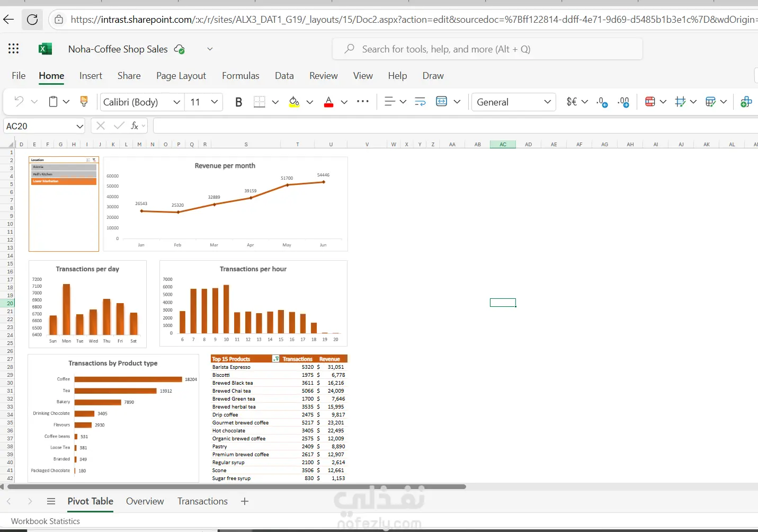This screenshot has width=758, height=532.
Task: Select Astoria in Location slicer
Action: (x=64, y=167)
